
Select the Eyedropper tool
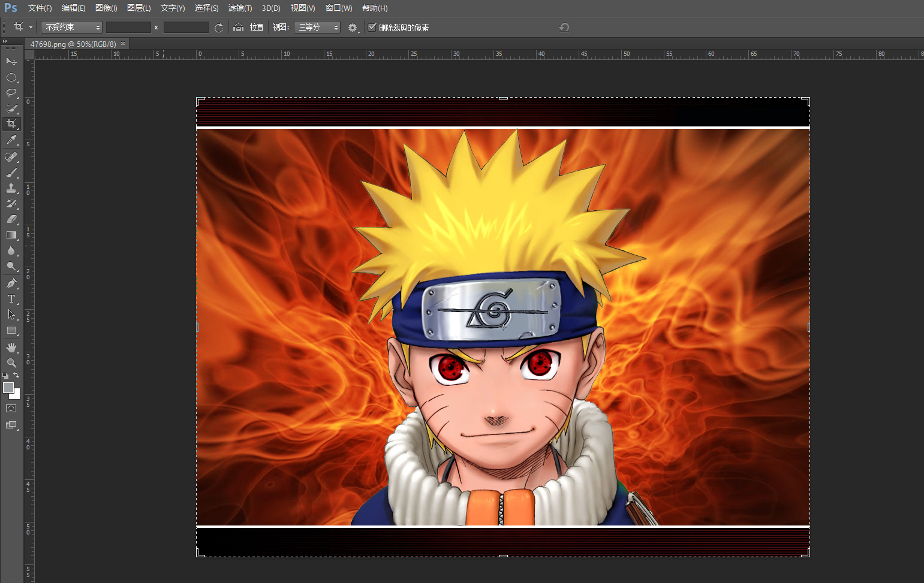click(x=11, y=140)
